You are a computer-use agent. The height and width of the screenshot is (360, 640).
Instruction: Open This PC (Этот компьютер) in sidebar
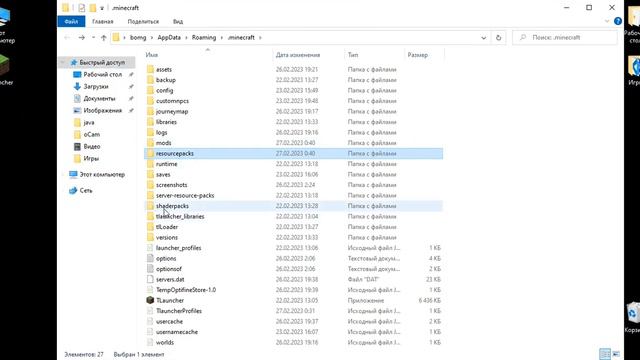pos(102,175)
